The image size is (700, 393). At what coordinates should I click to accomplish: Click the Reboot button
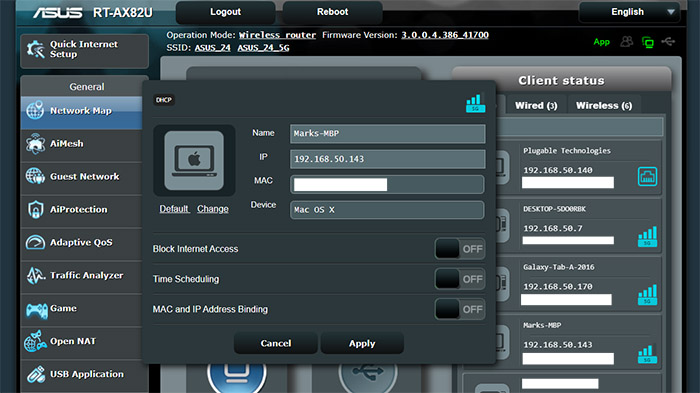click(x=333, y=12)
